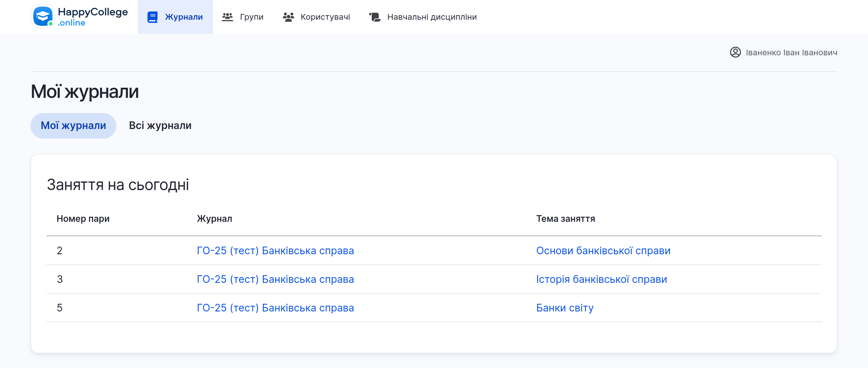Viewport: 868px width, 368px height.
Task: Click the HappyCollege.online brand text
Action: (x=92, y=17)
